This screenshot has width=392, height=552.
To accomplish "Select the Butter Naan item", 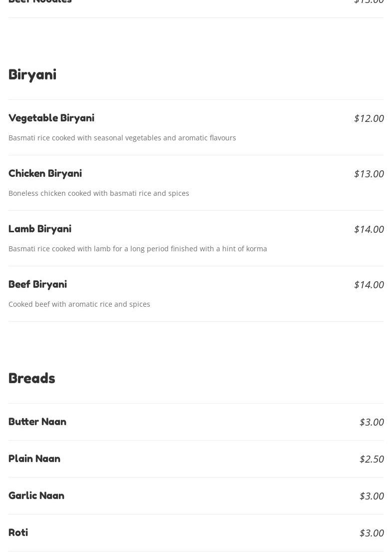I will (37, 422).
